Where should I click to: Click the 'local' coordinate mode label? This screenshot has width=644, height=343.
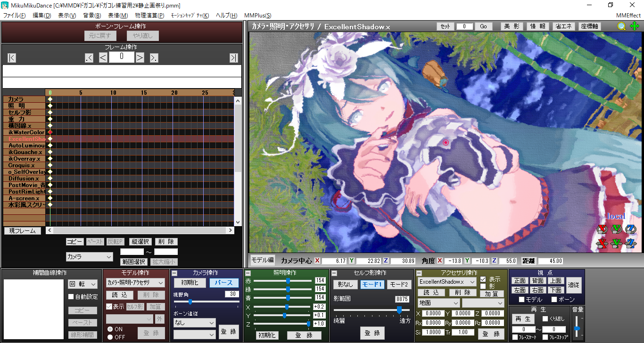coord(616,216)
